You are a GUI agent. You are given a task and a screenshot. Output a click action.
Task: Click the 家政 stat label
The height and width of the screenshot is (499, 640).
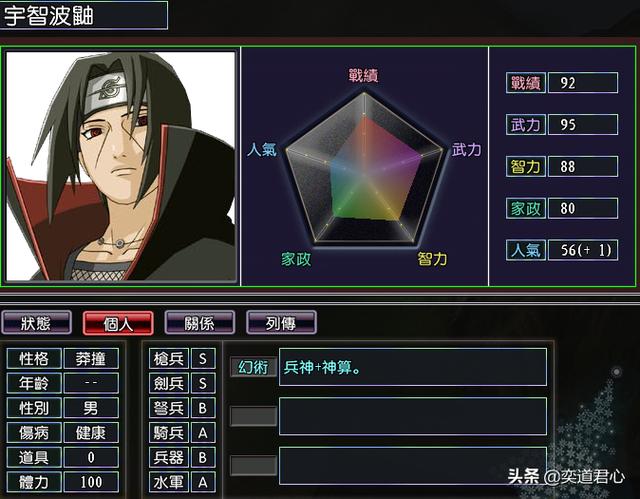[526, 208]
